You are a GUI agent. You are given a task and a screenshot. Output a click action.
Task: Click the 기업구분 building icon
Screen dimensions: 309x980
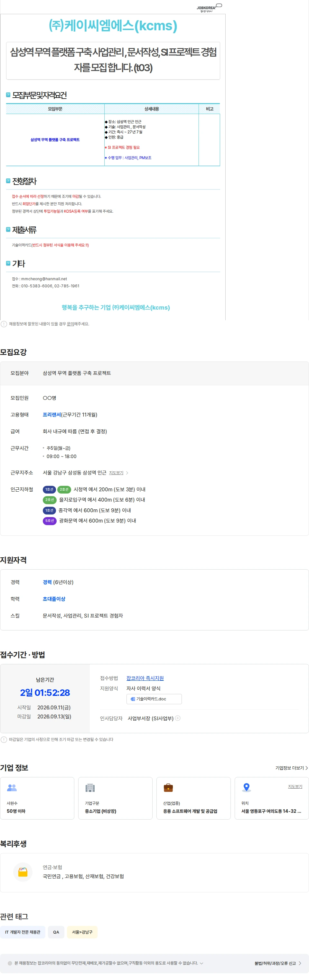[90, 787]
